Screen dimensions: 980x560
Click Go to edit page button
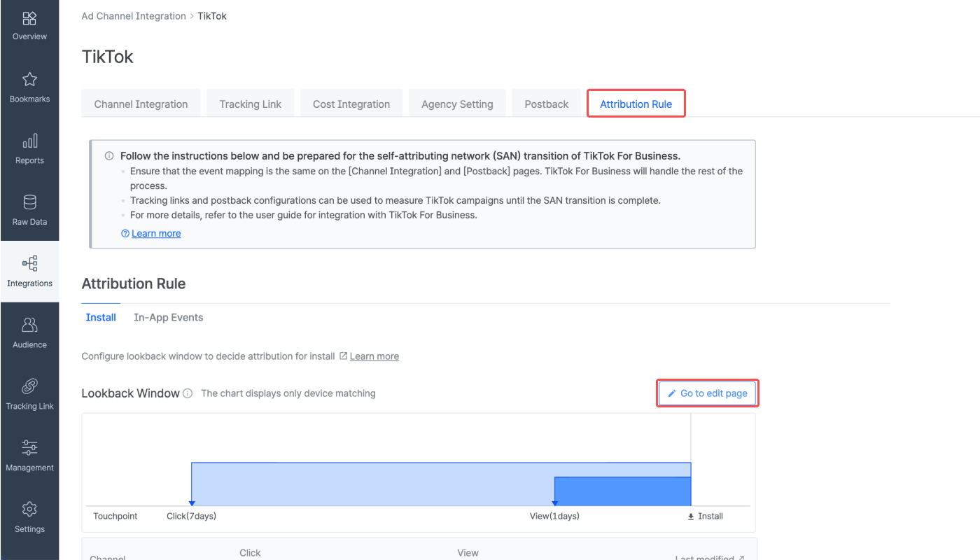point(708,393)
